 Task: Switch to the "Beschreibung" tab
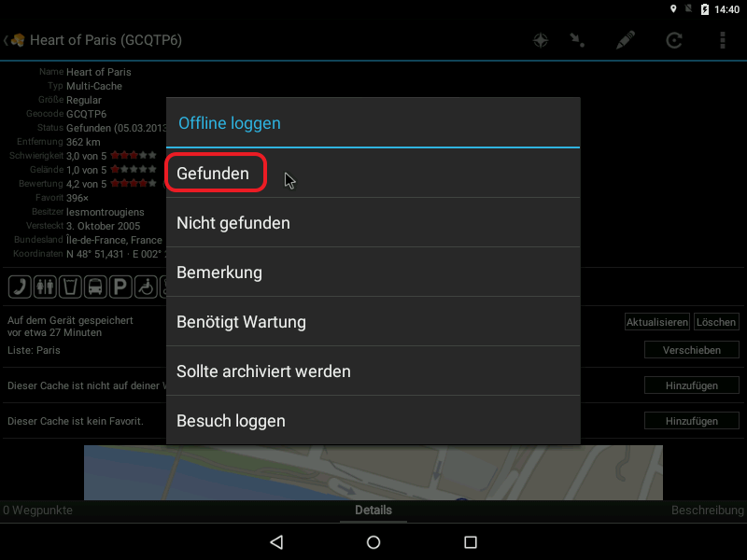pyautogui.click(x=707, y=511)
